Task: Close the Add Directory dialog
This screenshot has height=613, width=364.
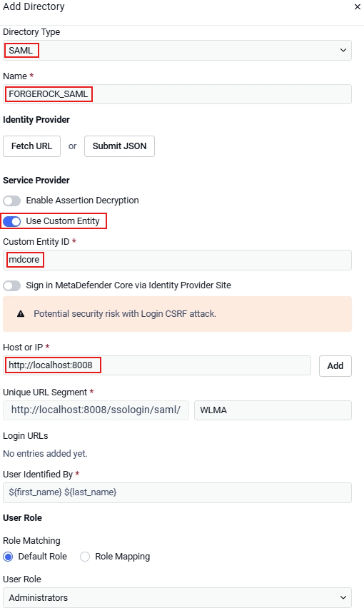Action: pos(357,7)
